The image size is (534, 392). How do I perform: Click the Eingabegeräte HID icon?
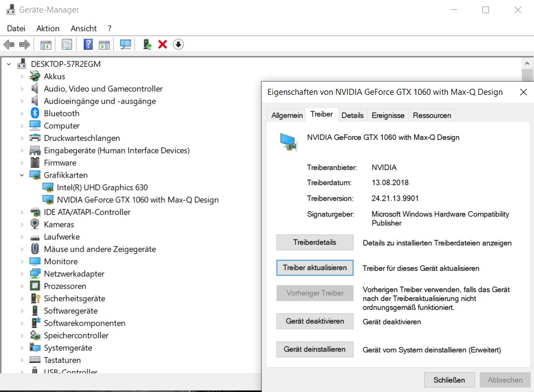(x=35, y=150)
